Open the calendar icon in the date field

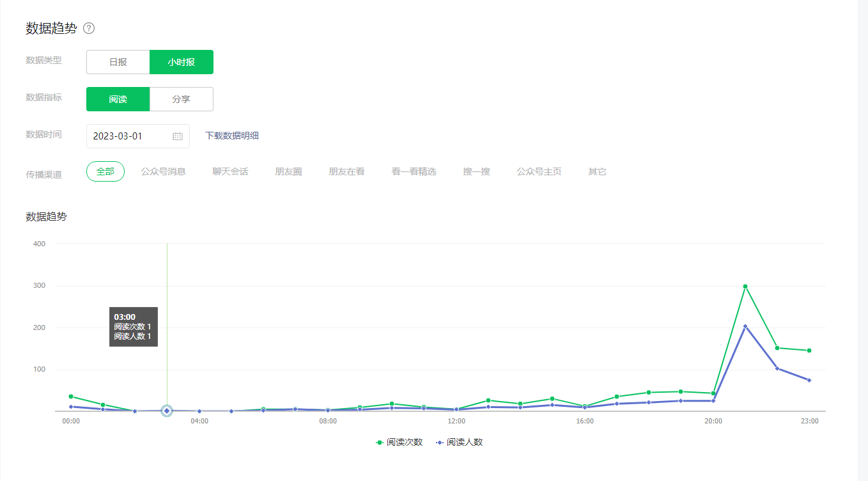[x=178, y=136]
